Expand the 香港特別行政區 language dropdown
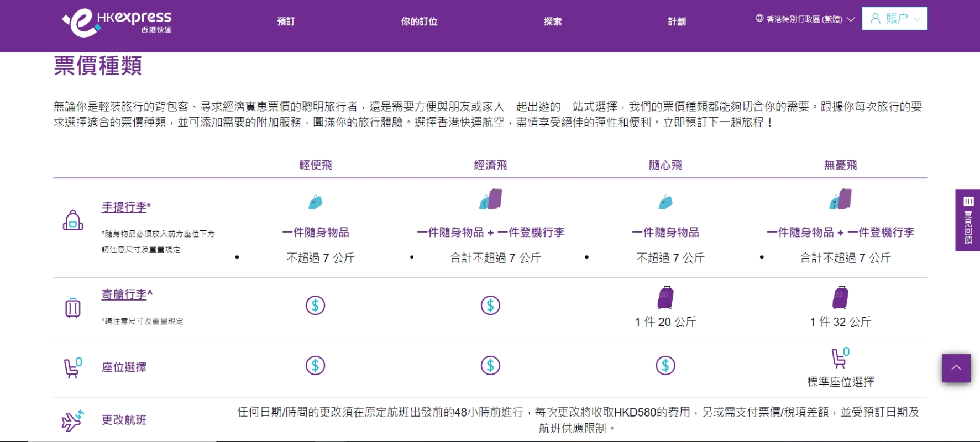980x442 pixels. click(x=805, y=19)
